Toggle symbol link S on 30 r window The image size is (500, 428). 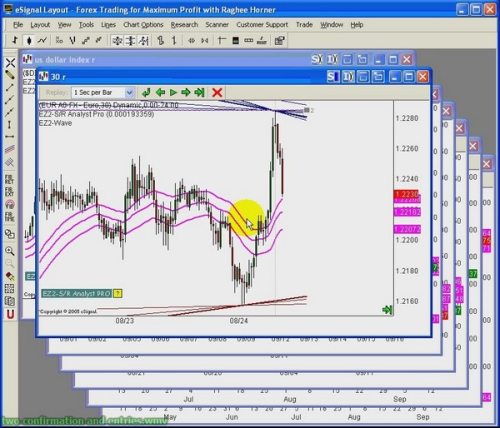pos(333,77)
